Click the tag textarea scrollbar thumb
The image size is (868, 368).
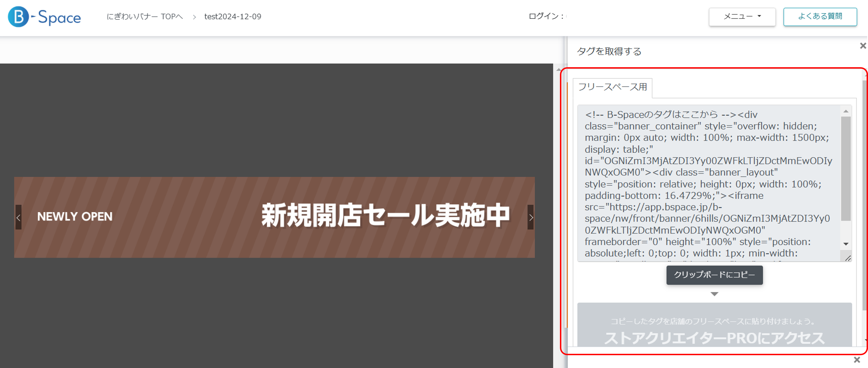point(846,169)
